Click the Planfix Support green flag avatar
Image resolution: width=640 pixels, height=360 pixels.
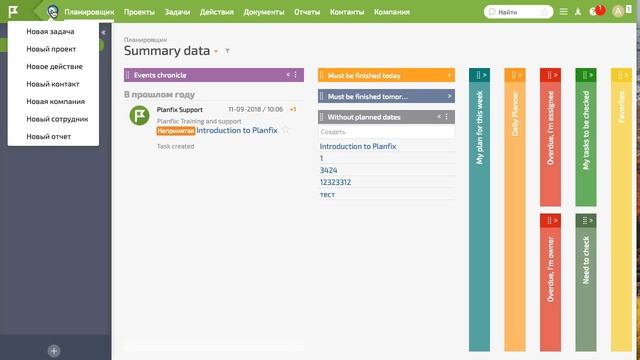point(139,116)
